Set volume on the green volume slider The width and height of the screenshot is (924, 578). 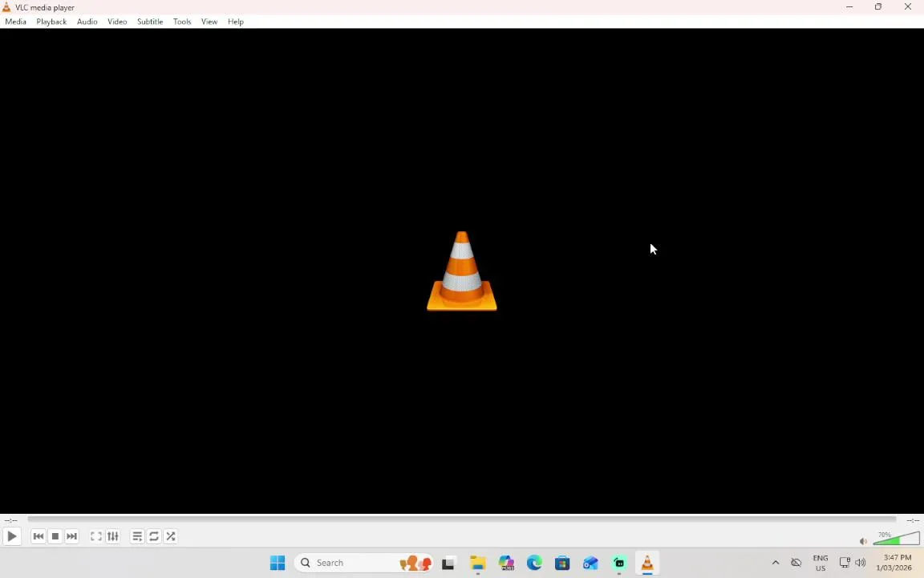point(896,538)
